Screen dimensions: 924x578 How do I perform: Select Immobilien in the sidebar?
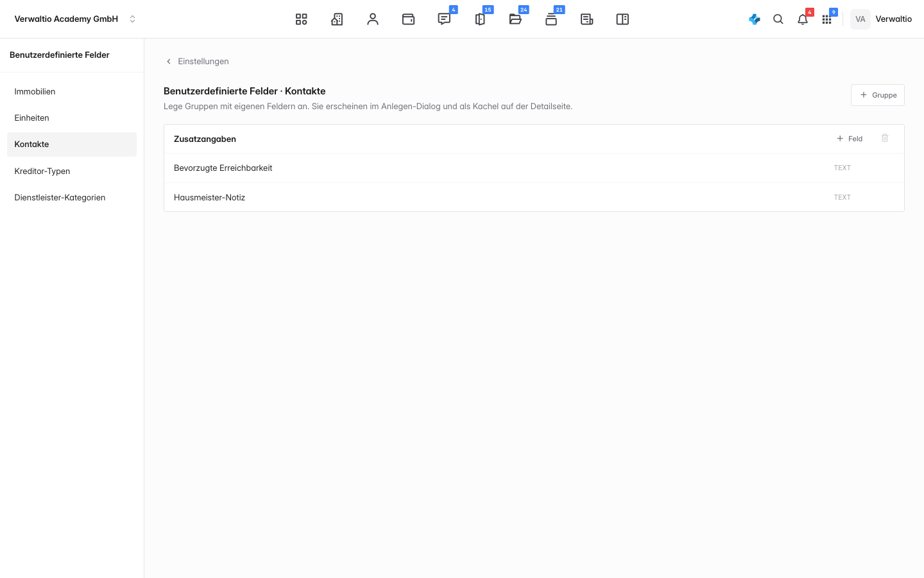(x=72, y=91)
